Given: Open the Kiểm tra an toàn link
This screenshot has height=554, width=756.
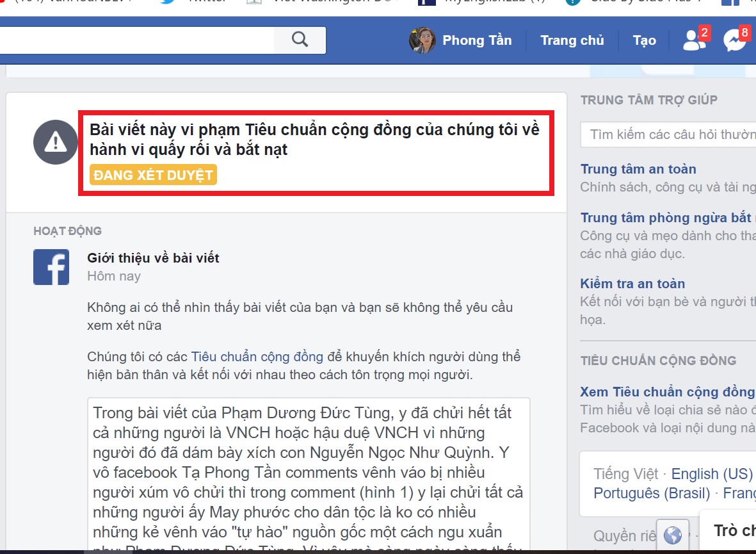Looking at the screenshot, I should pyautogui.click(x=632, y=283).
